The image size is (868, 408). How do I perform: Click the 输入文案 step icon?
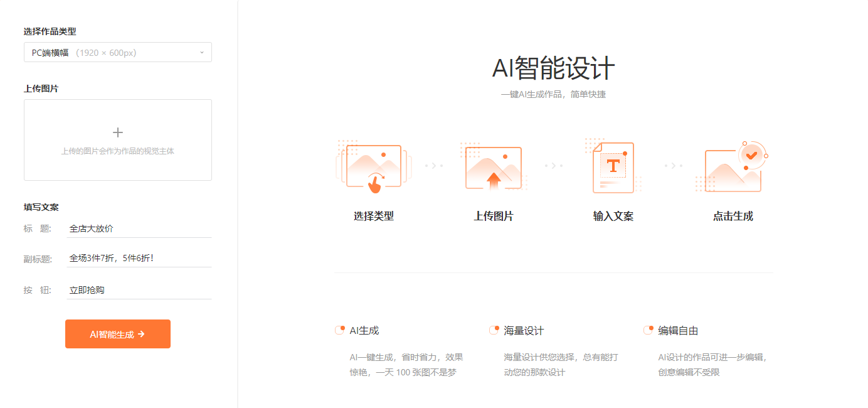[x=613, y=165]
